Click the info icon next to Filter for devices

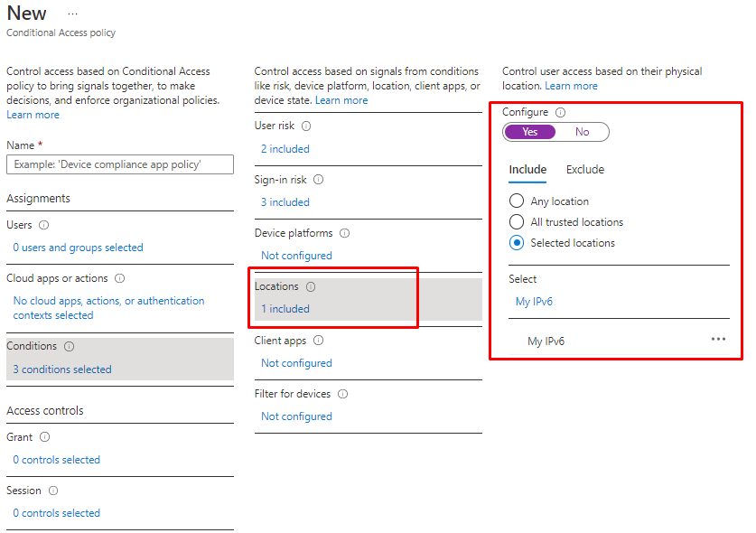(x=342, y=394)
